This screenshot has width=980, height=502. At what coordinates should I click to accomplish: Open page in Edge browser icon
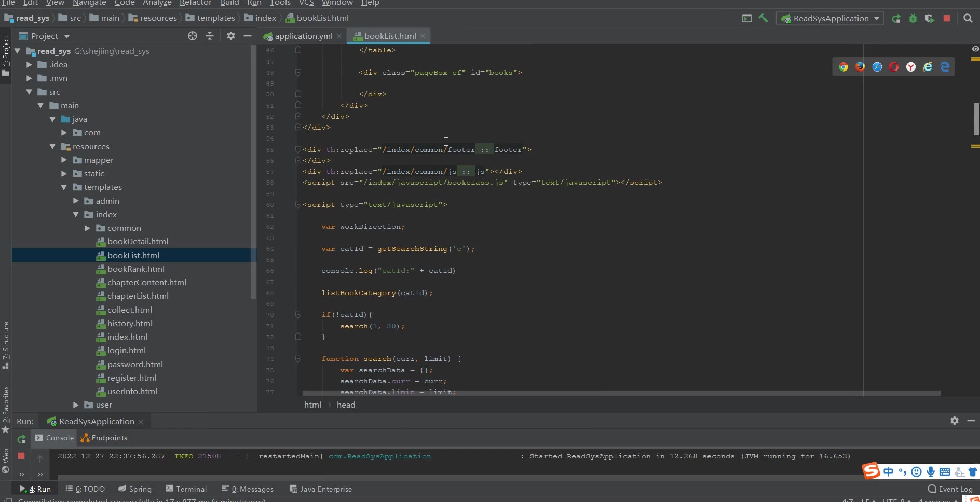tap(945, 67)
